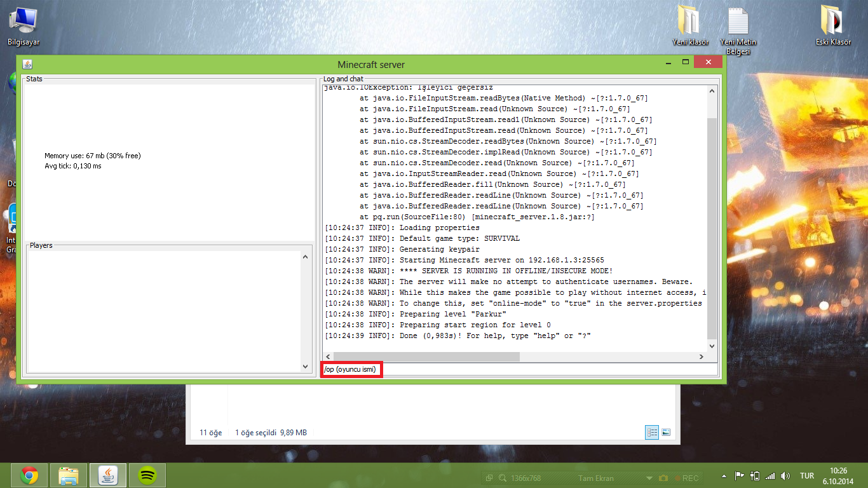Click the camera snapshot icon in recorder bar
This screenshot has height=488, width=868.
click(663, 478)
